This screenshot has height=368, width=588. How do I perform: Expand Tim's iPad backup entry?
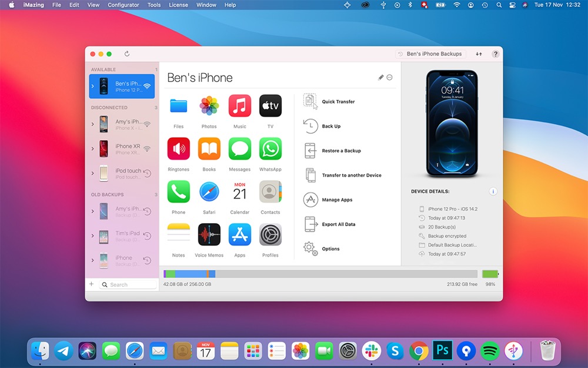[x=92, y=236]
